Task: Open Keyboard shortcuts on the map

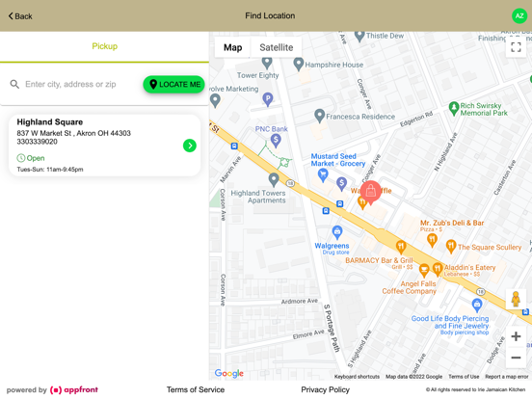Action: (x=357, y=377)
